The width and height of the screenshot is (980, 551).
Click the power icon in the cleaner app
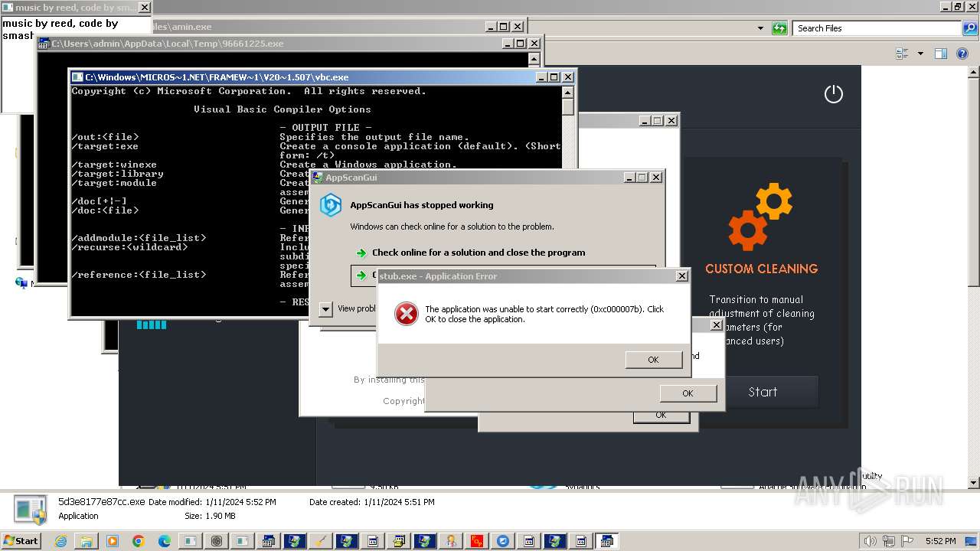pyautogui.click(x=833, y=94)
